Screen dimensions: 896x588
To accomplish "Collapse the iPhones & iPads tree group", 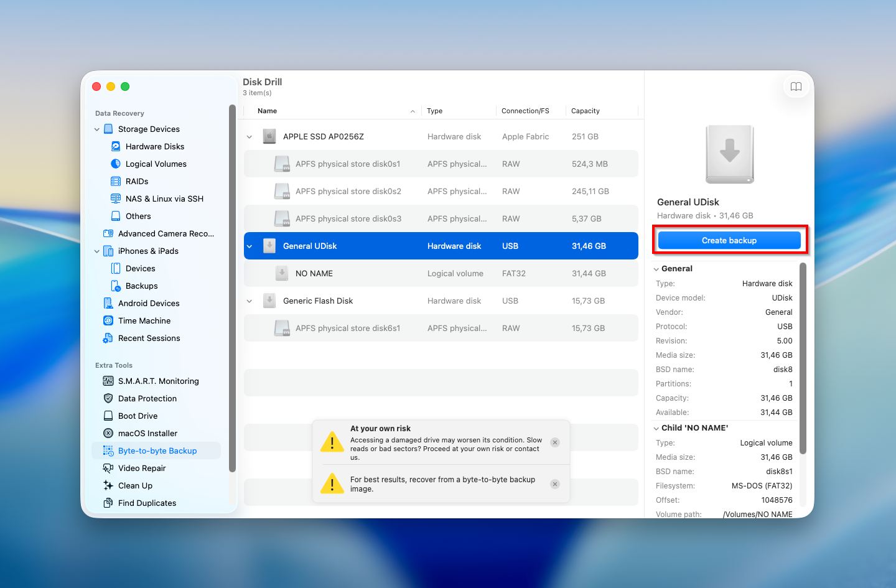I will [x=96, y=251].
